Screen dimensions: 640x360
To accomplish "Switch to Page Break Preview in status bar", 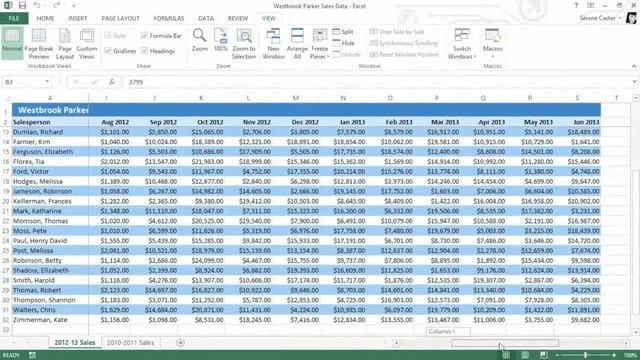I will pos(543,355).
